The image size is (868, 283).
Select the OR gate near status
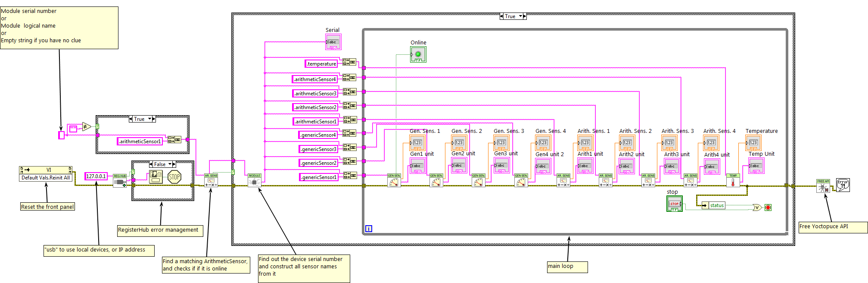(757, 208)
